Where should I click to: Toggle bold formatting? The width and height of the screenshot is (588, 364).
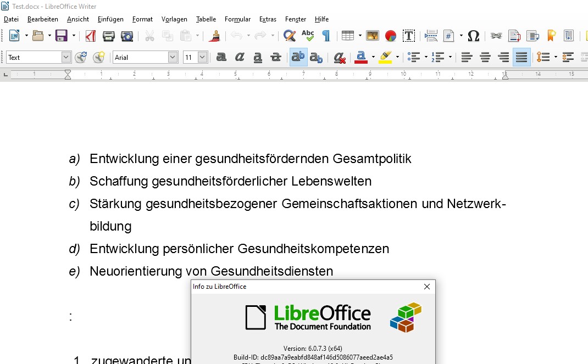[221, 57]
